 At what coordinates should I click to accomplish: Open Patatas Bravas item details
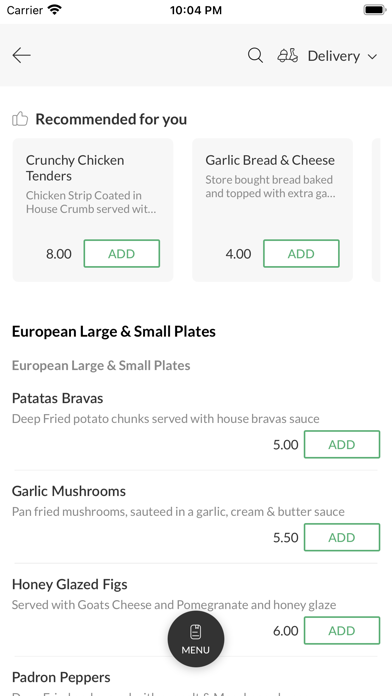pos(57,398)
